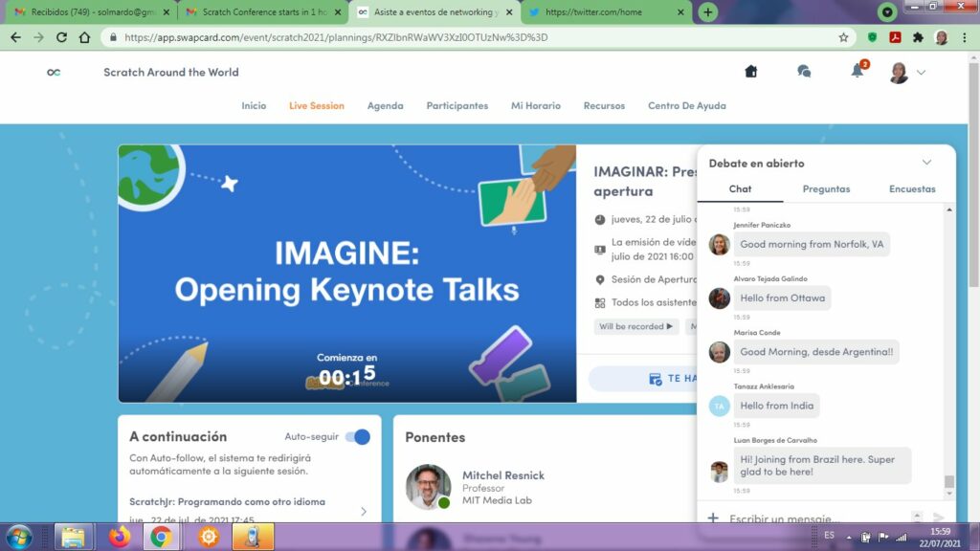The width and height of the screenshot is (980, 551).
Task: Open Mitchel Resnick speaker profile
Action: tap(503, 475)
